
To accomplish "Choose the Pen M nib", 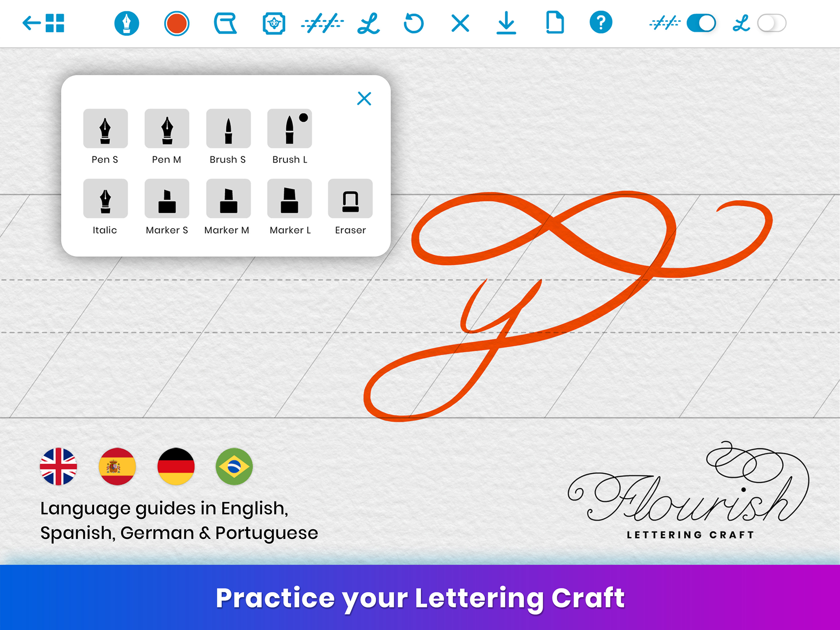I will [x=167, y=129].
